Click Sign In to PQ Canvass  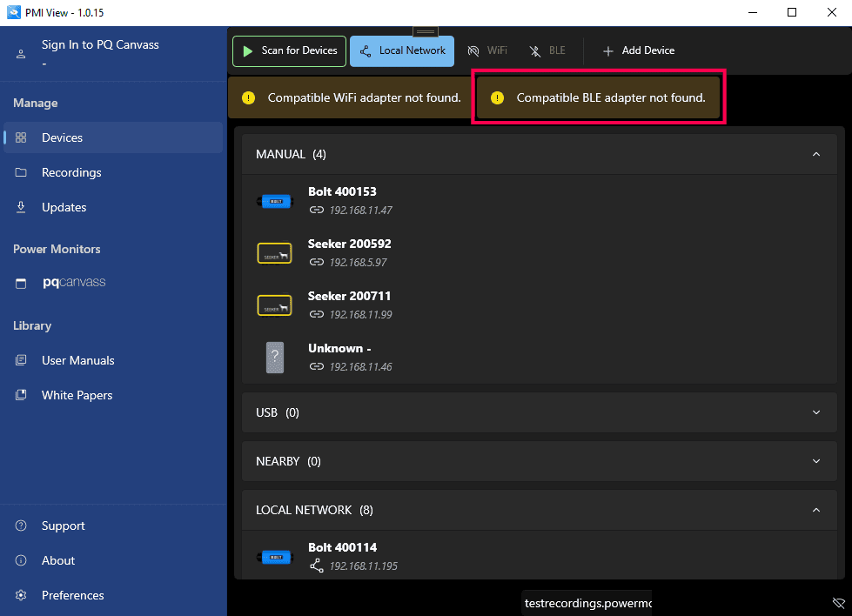(x=100, y=44)
